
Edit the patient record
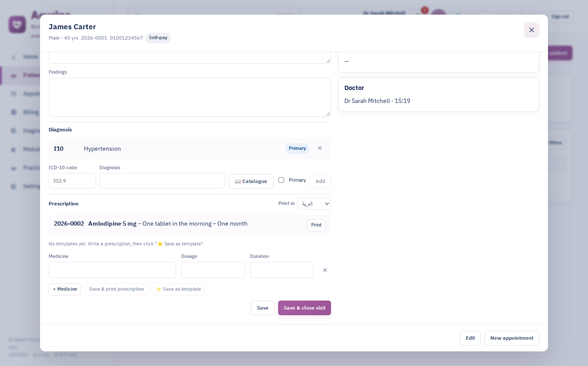470,338
